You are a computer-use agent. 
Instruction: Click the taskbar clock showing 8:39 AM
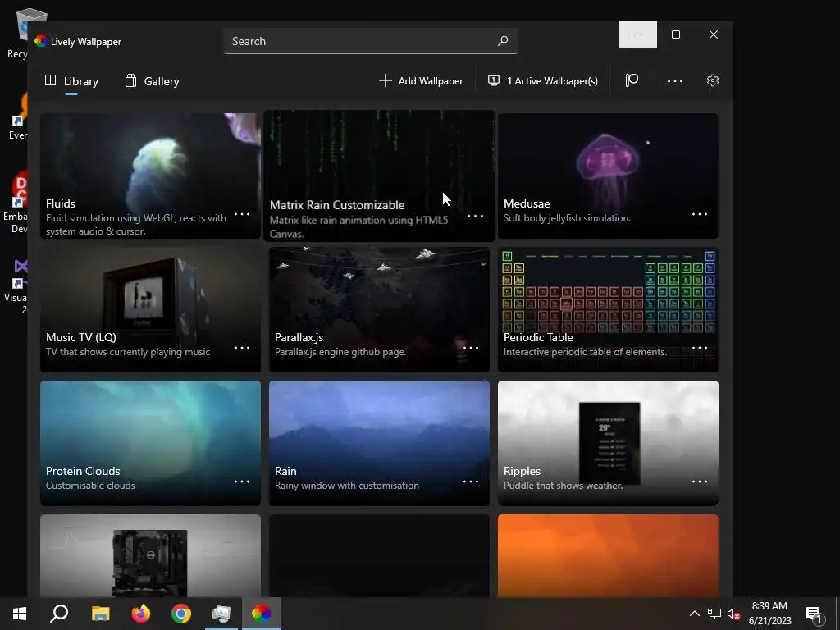click(x=769, y=614)
